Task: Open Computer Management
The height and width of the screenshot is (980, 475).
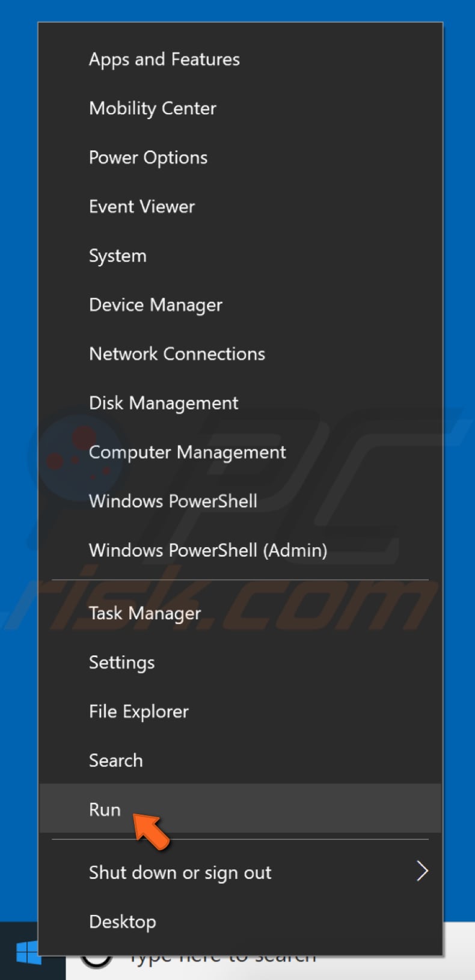Action: click(x=187, y=452)
